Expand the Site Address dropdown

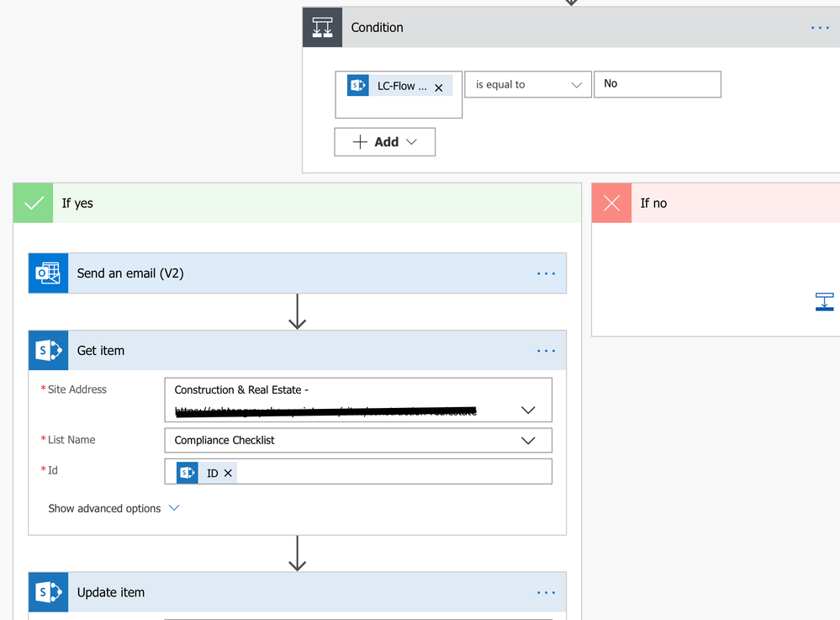pyautogui.click(x=528, y=410)
